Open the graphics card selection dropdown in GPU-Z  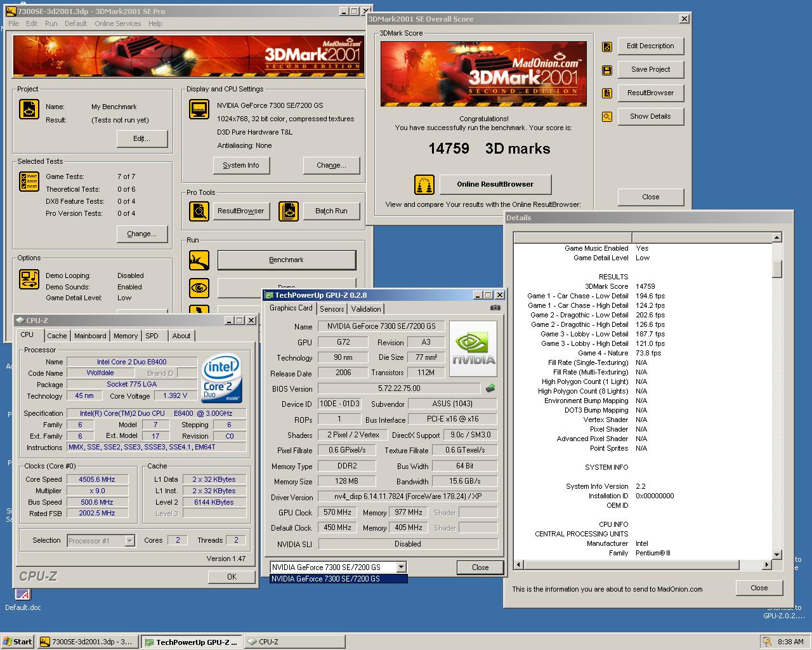[401, 567]
